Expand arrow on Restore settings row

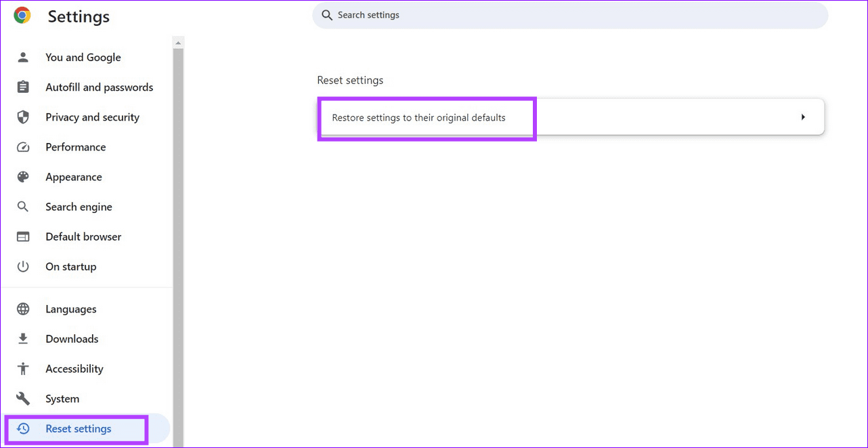(803, 117)
